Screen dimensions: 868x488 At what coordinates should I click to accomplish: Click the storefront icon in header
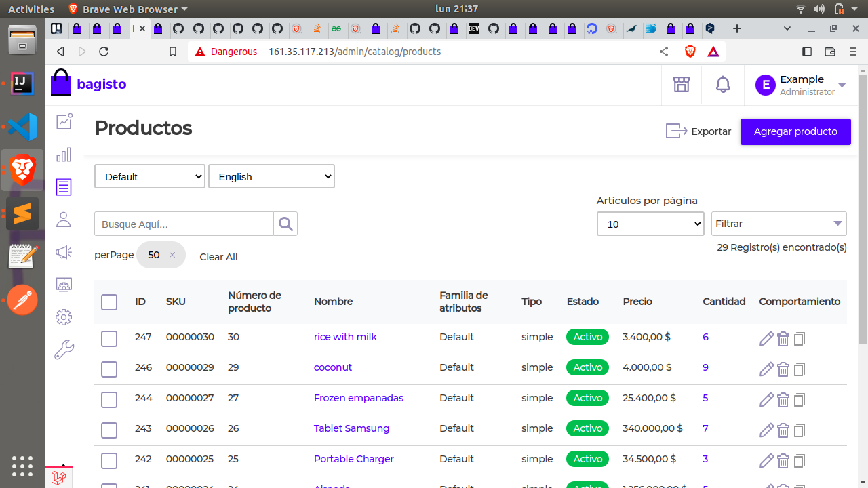(x=682, y=85)
